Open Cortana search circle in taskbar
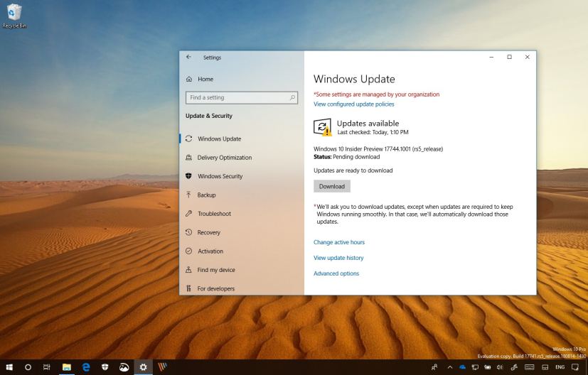Screen dimensions: 588x375 click(x=28, y=367)
